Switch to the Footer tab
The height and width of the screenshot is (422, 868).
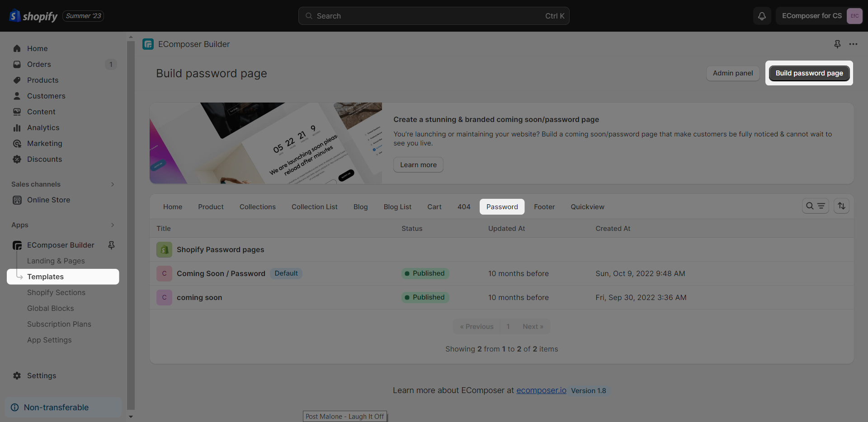click(544, 207)
